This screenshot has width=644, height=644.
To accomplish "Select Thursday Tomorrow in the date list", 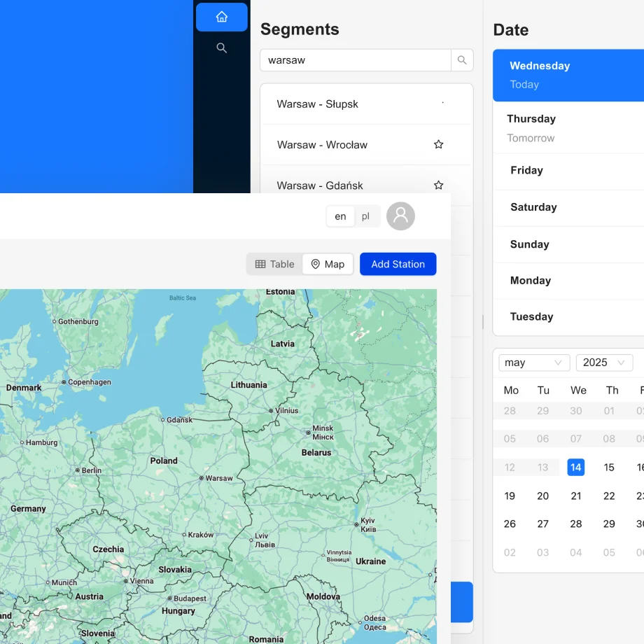I will click(567, 127).
